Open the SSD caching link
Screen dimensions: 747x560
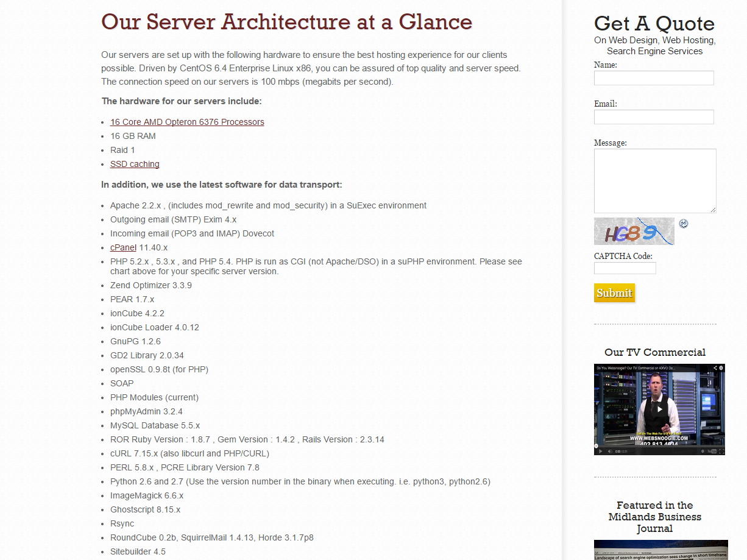pos(135,164)
